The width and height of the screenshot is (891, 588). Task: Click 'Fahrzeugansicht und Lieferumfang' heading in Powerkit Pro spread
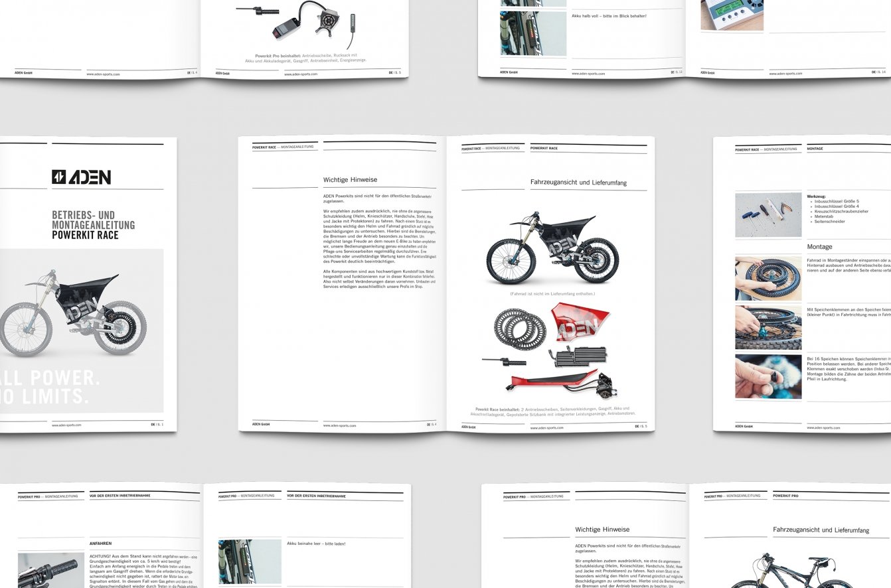point(822,530)
